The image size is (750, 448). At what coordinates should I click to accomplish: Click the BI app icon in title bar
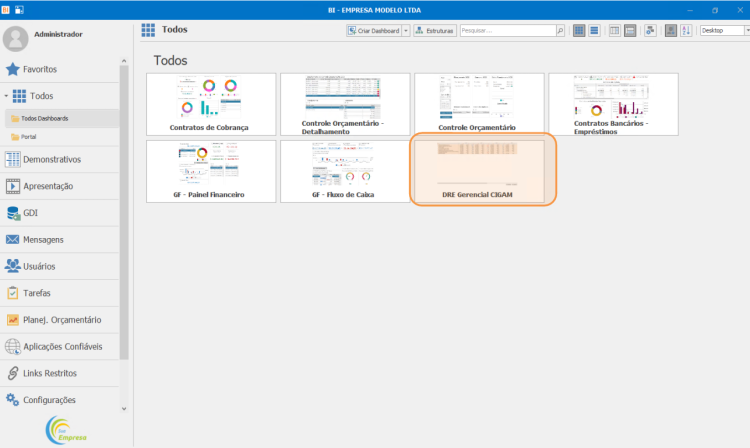pos(5,10)
